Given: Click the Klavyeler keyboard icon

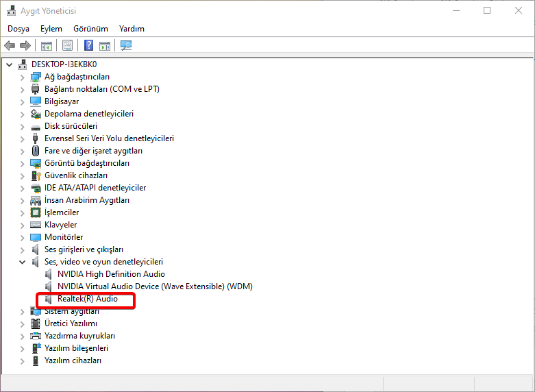Looking at the screenshot, I should tap(36, 225).
